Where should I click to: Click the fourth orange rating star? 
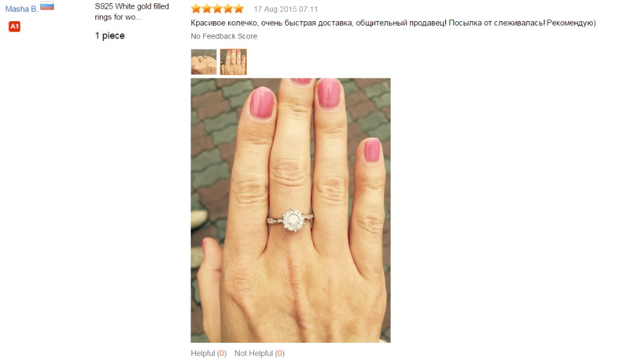[228, 9]
